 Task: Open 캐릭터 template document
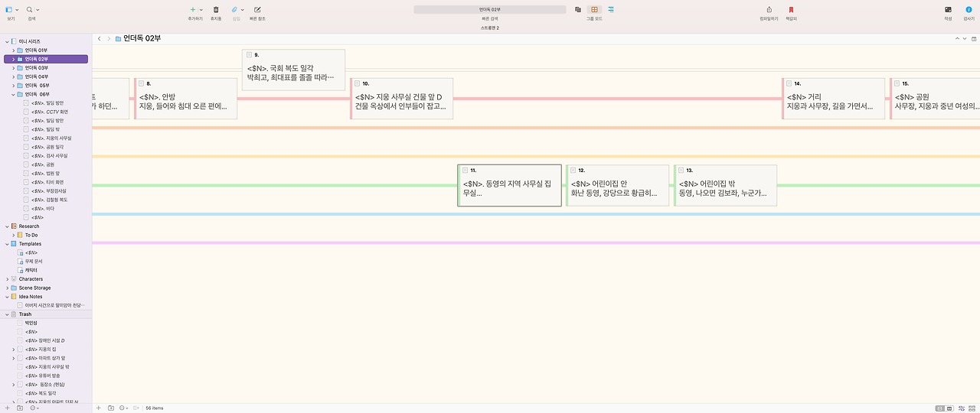pyautogui.click(x=31, y=270)
